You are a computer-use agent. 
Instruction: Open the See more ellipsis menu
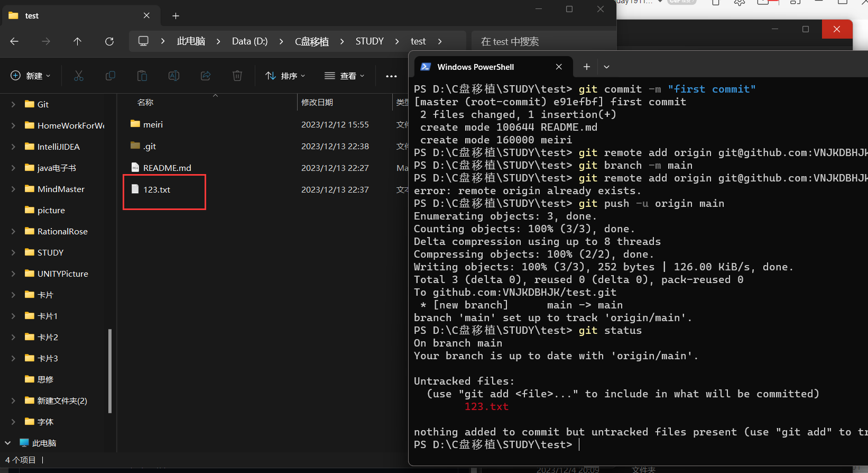tap(391, 76)
